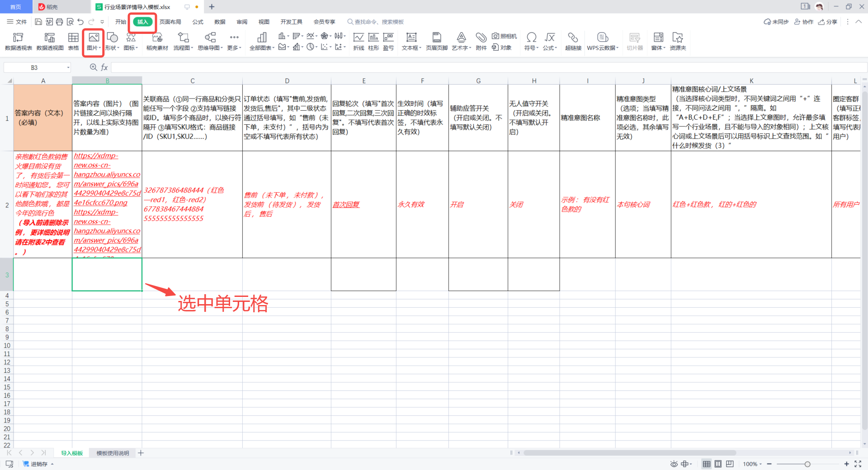
Task: Open 稻壳素材 materials library
Action: pos(157,42)
